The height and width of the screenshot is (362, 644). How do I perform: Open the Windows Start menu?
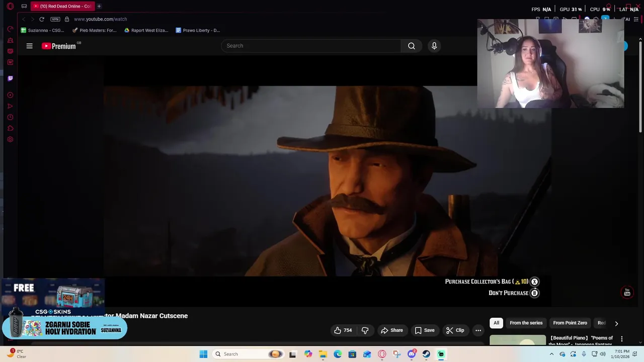(x=203, y=354)
